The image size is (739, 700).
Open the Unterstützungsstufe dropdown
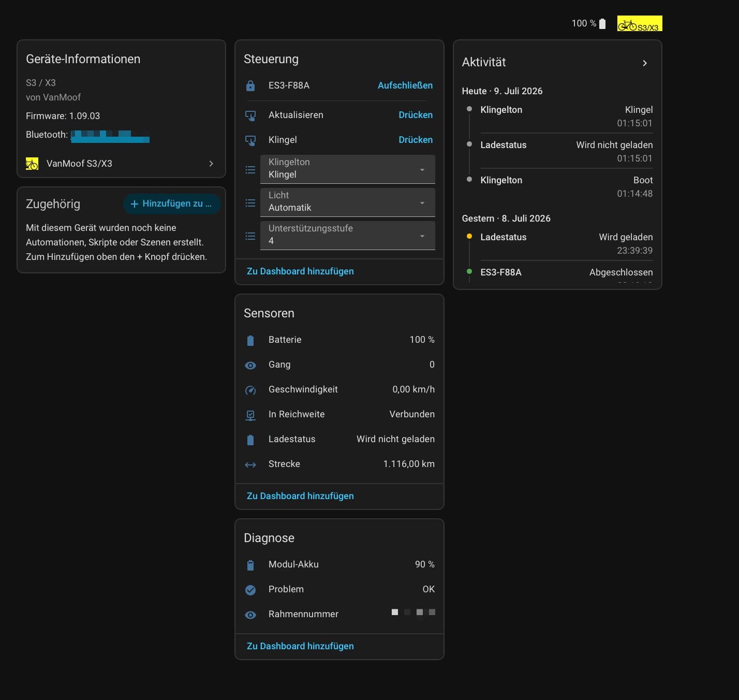pos(348,235)
